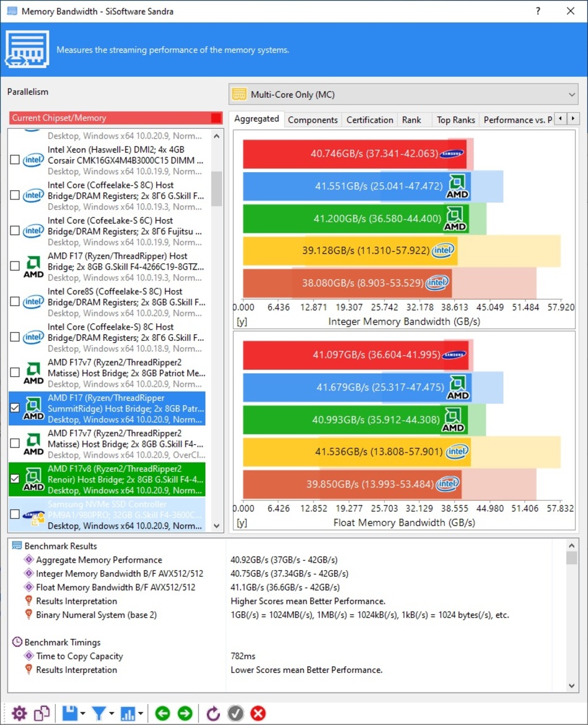Switch to the Components tab
This screenshot has height=725, width=588.
pos(313,120)
